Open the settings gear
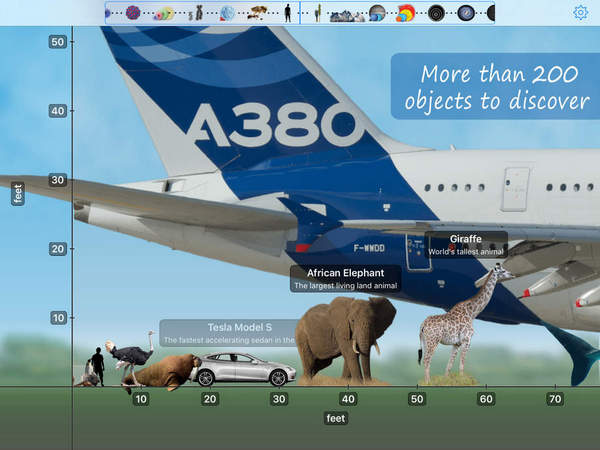 (x=580, y=13)
